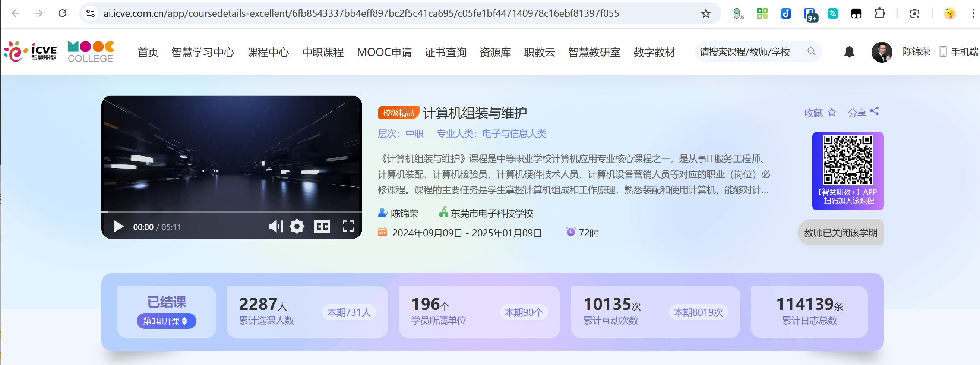Open the 层次 中职 level filter
Viewport: 980px width, 365px height.
(414, 133)
